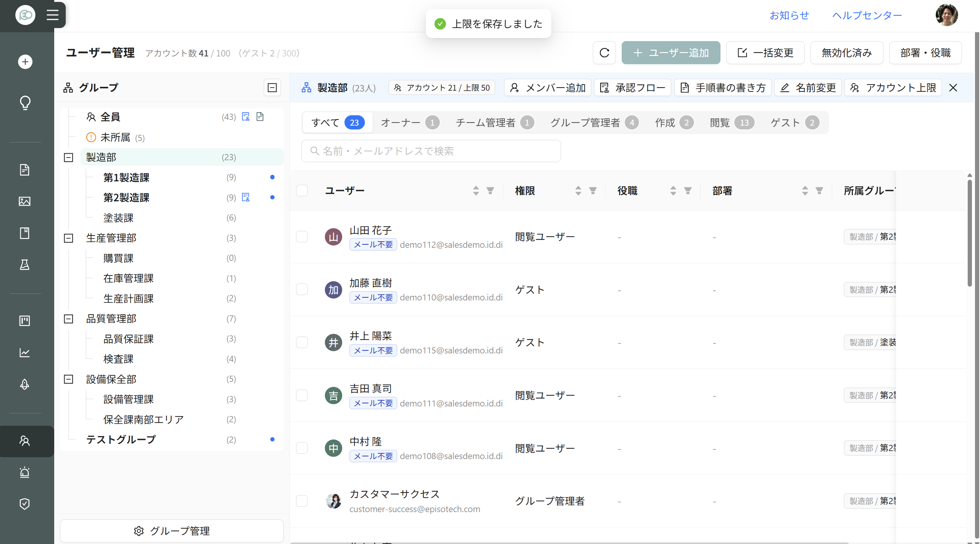Viewport: 980px width, 544px height.
Task: Sort the ユーザー column
Action: click(x=476, y=191)
